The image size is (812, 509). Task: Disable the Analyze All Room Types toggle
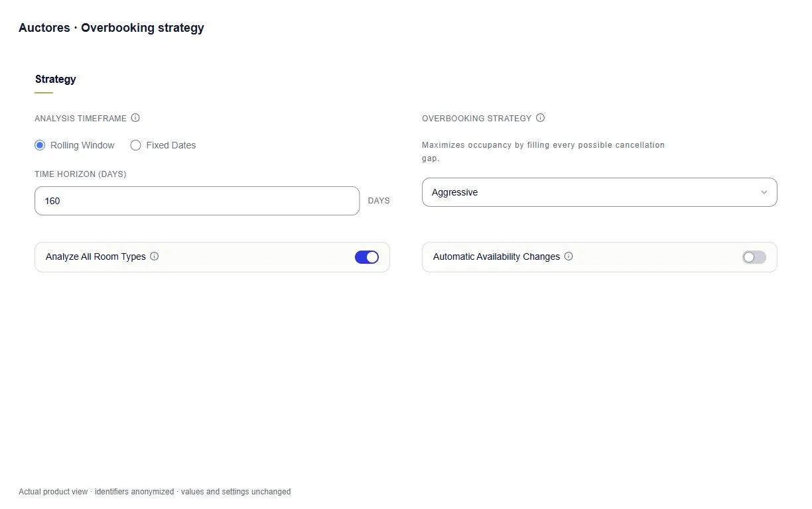click(367, 257)
